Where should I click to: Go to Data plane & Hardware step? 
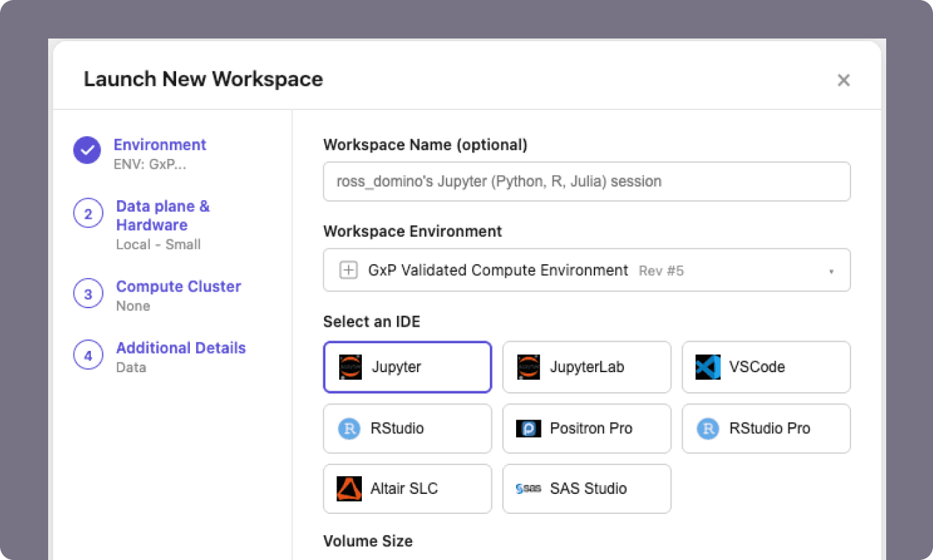(x=163, y=215)
